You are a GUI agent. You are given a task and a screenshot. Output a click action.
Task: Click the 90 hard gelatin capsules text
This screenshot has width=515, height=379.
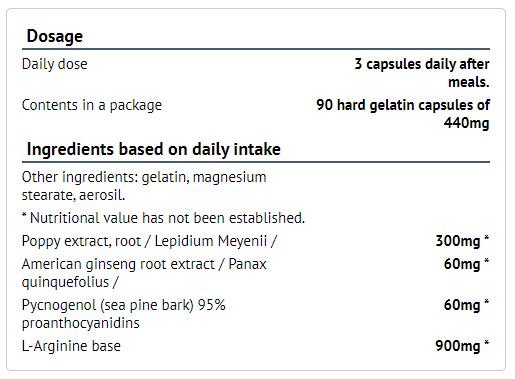coord(403,105)
